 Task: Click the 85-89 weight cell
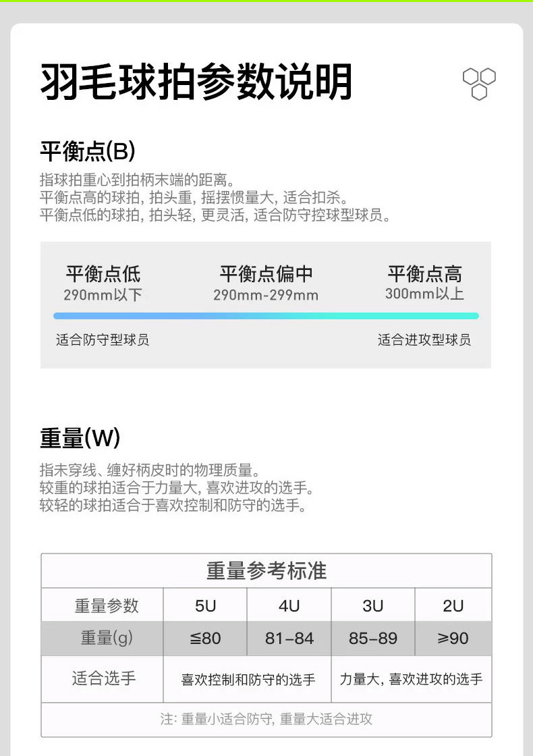pyautogui.click(x=372, y=638)
